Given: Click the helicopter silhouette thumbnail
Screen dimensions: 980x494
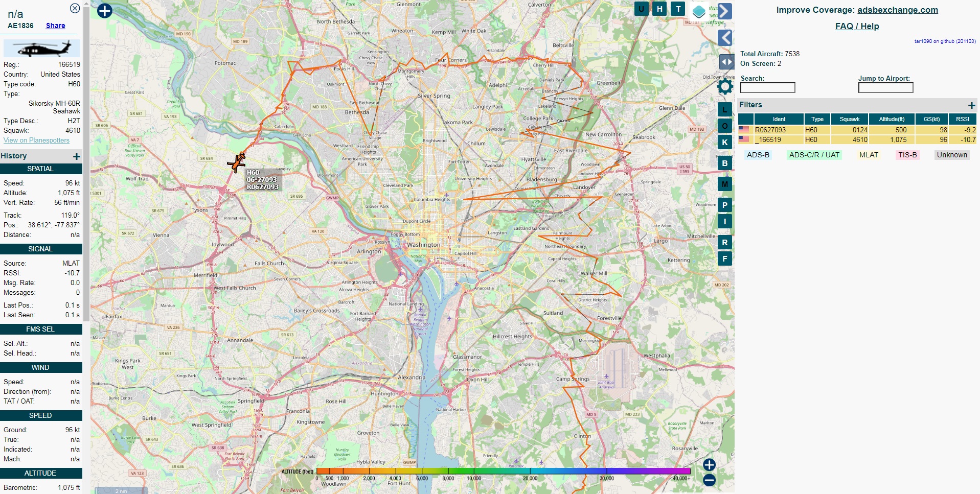Looking at the screenshot, I should click(42, 49).
